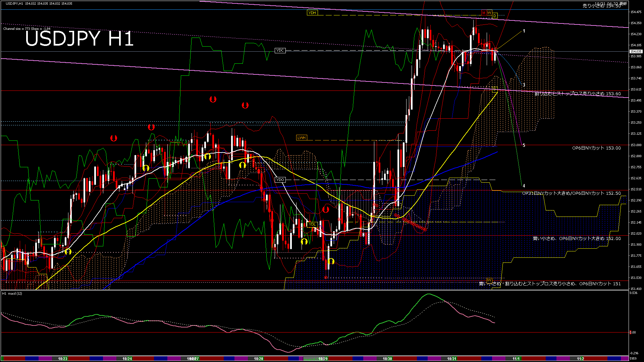Select the 10/23 date on the time axis

[63, 359]
